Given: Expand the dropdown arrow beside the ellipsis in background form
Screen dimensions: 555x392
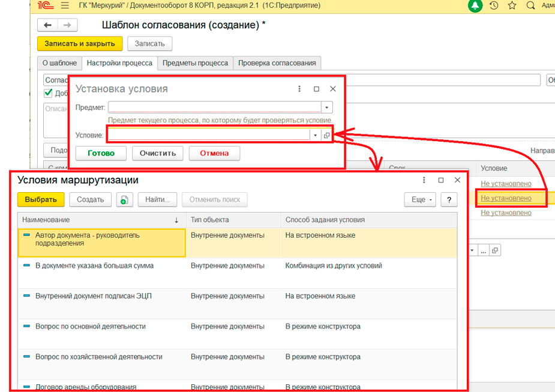Looking at the screenshot, I should pyautogui.click(x=473, y=250).
